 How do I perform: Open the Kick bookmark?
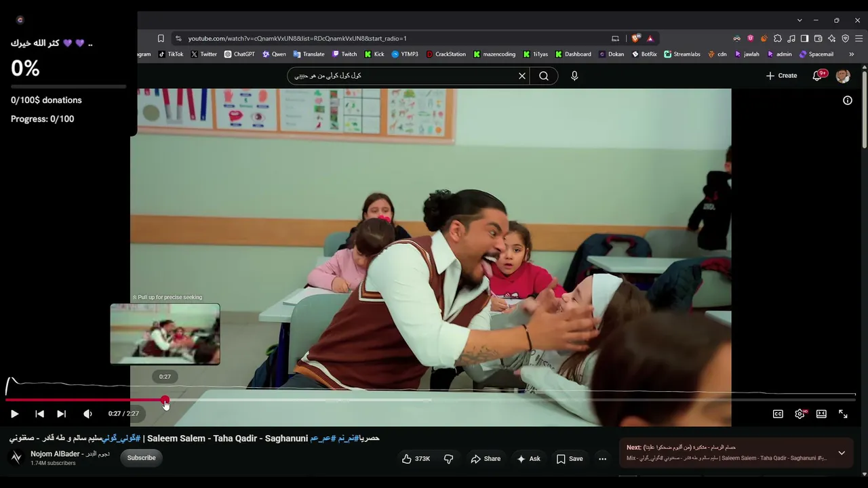(374, 54)
